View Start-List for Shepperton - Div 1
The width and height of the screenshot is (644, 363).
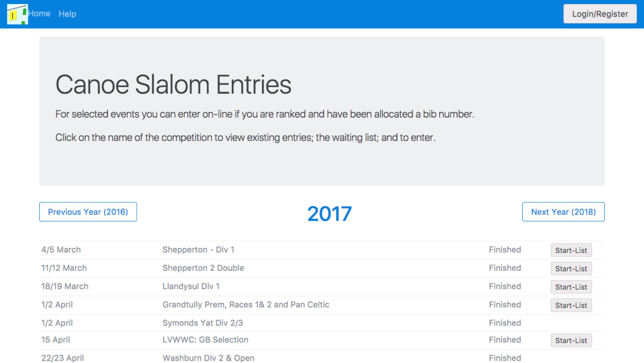click(571, 251)
